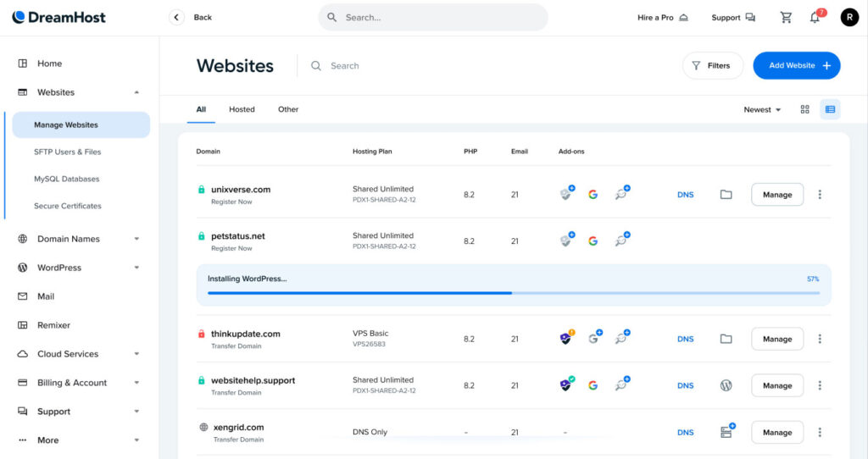
Task: Open the user avatar R menu
Action: click(x=849, y=18)
